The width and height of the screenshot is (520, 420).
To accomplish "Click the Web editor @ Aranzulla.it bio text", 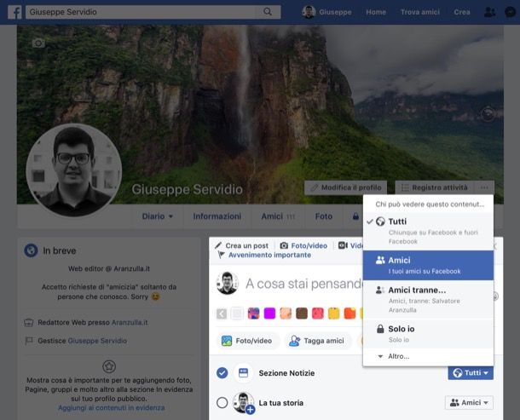I will [109, 269].
